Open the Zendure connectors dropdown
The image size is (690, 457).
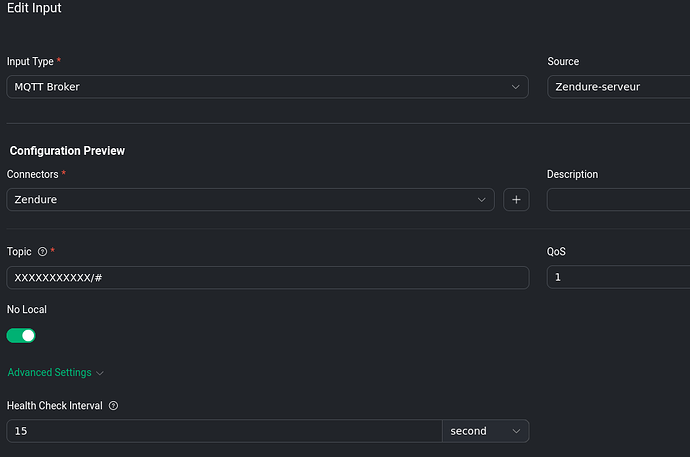pyautogui.click(x=250, y=200)
